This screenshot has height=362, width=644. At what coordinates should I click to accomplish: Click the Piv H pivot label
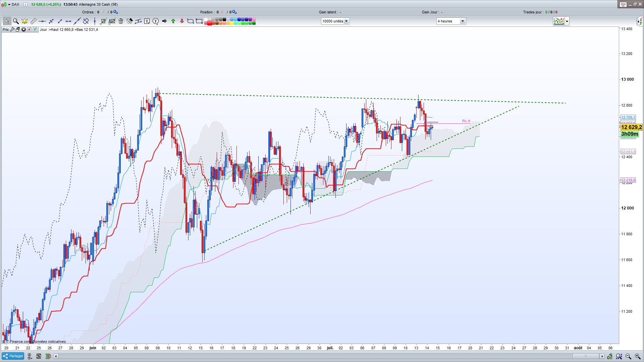[x=466, y=121]
